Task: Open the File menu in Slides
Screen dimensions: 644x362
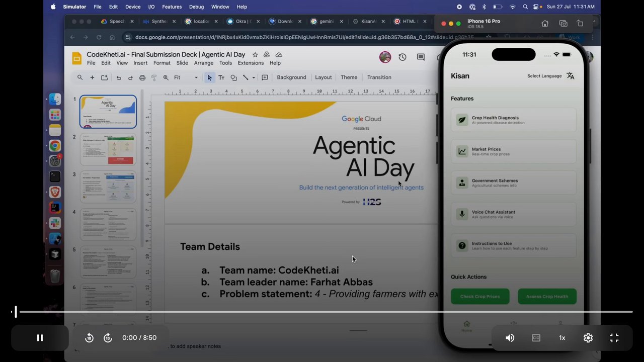Action: [91, 63]
